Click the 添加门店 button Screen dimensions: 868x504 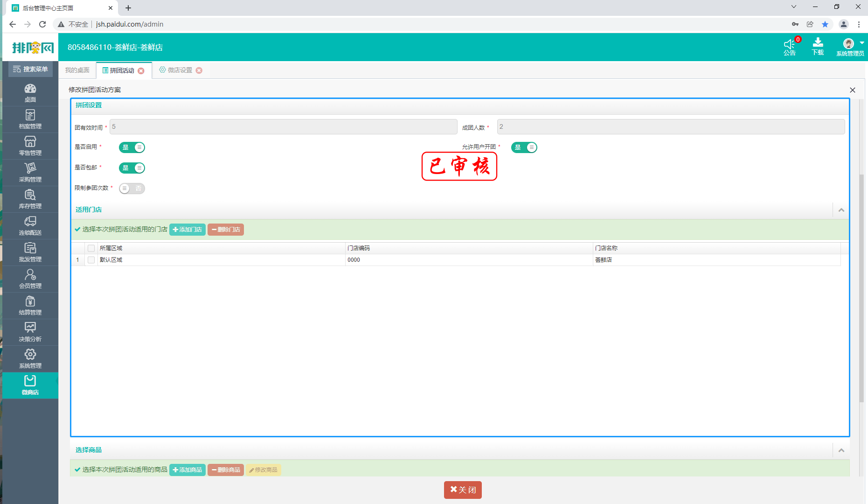pyautogui.click(x=187, y=230)
